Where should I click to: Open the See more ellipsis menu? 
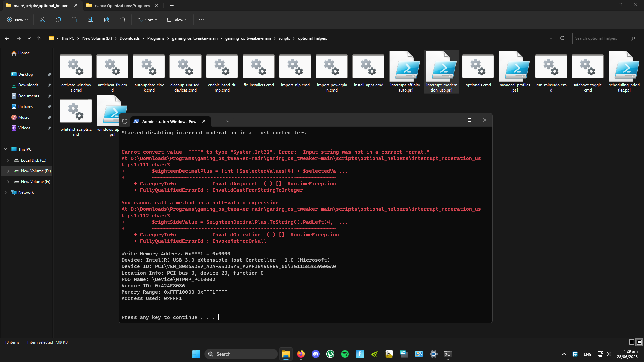(202, 20)
